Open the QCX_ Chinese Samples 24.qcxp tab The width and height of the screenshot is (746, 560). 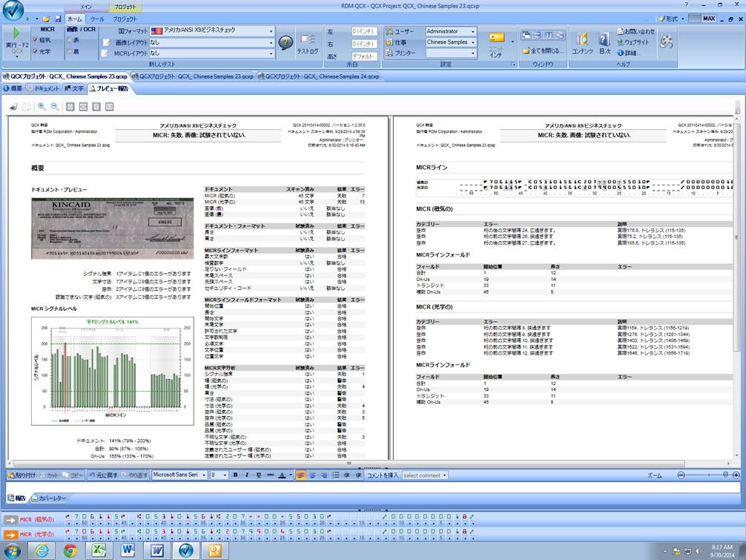[319, 76]
